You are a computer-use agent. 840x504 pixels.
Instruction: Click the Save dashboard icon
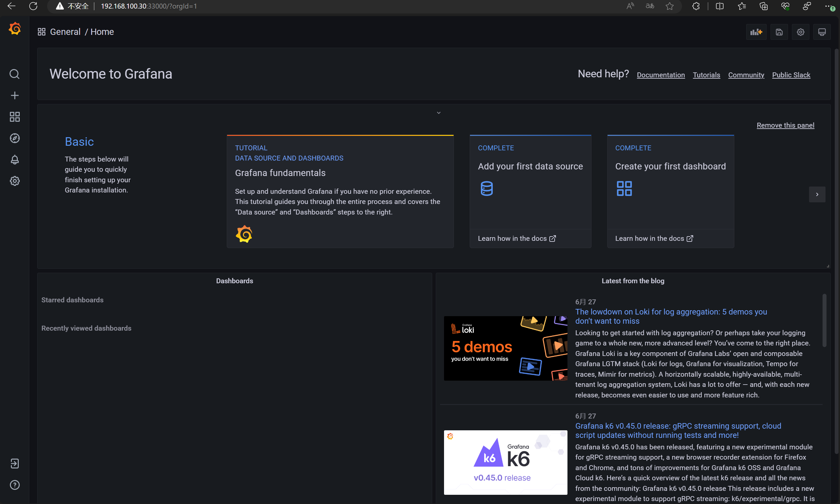click(779, 32)
